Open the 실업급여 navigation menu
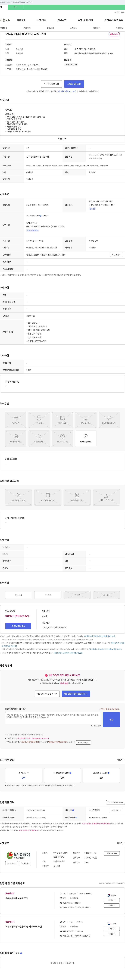The image size is (125, 980). click(x=62, y=20)
